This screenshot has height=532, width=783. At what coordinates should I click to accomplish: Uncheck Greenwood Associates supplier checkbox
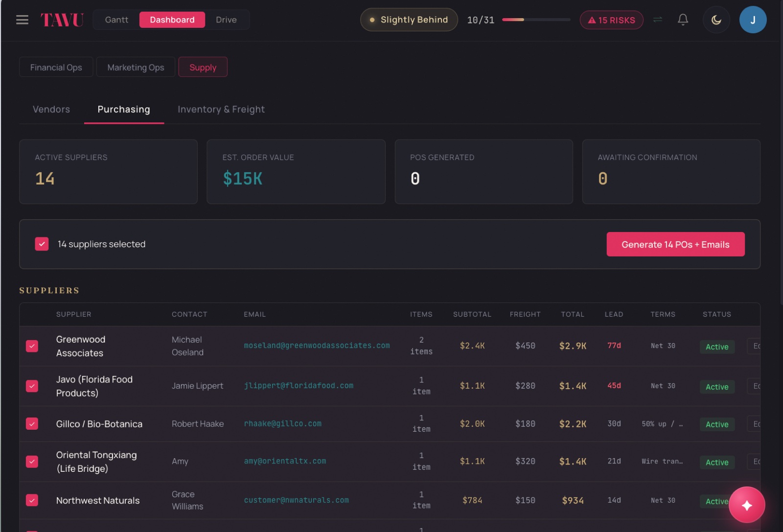32,346
